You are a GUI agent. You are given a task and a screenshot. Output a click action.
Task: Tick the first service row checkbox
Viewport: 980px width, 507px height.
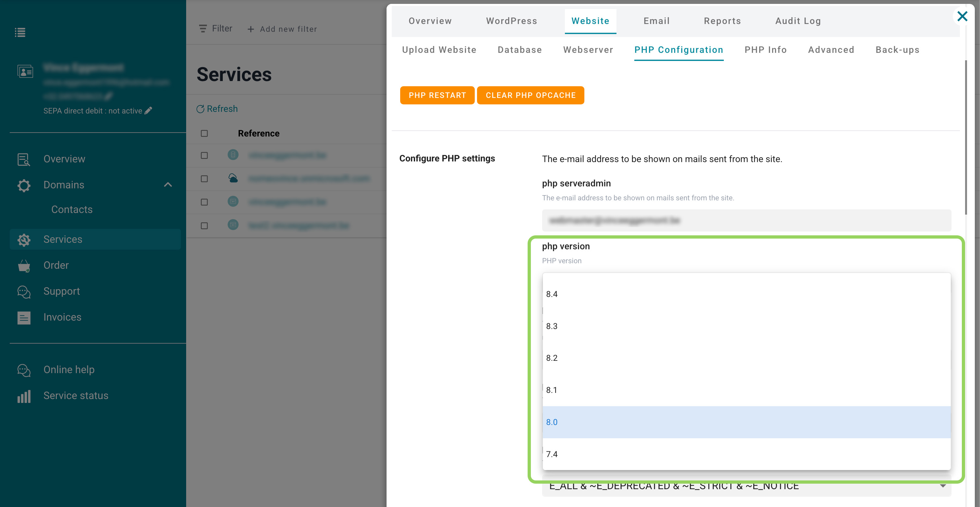(x=204, y=156)
